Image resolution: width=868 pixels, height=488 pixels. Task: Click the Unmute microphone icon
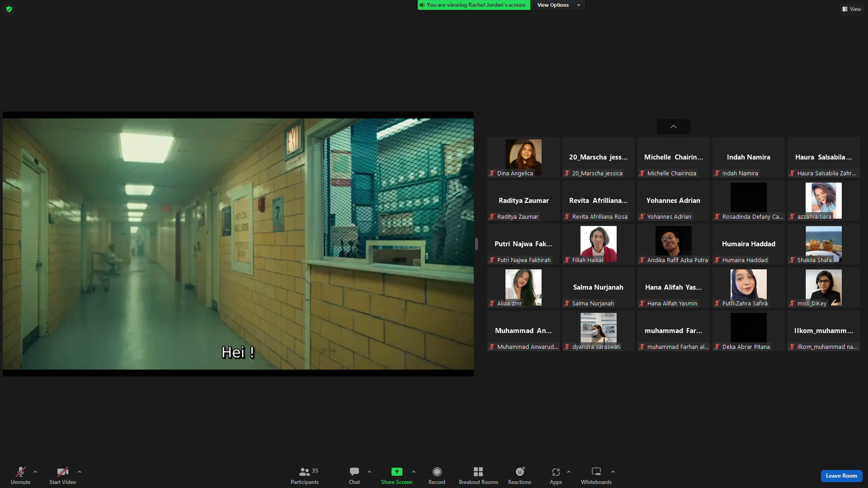tap(21, 472)
